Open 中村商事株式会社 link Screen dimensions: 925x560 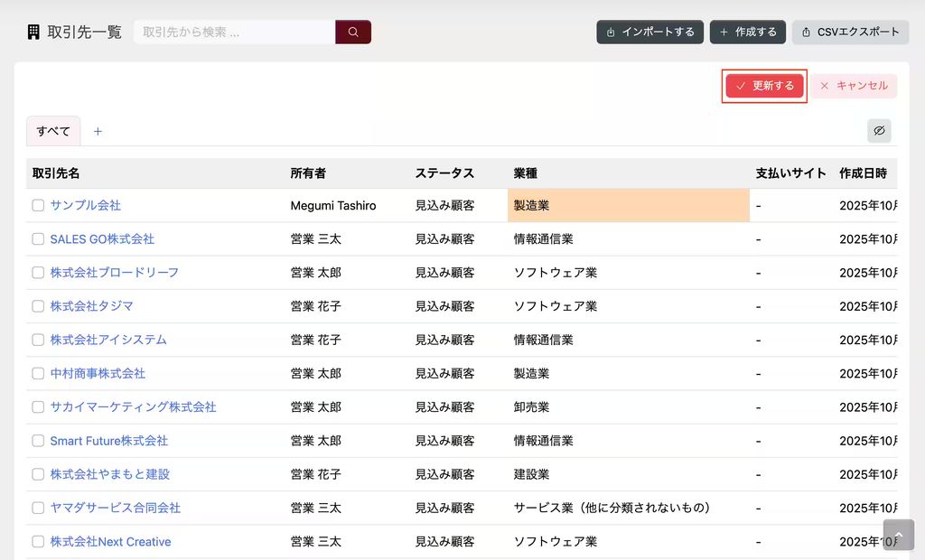coord(98,374)
